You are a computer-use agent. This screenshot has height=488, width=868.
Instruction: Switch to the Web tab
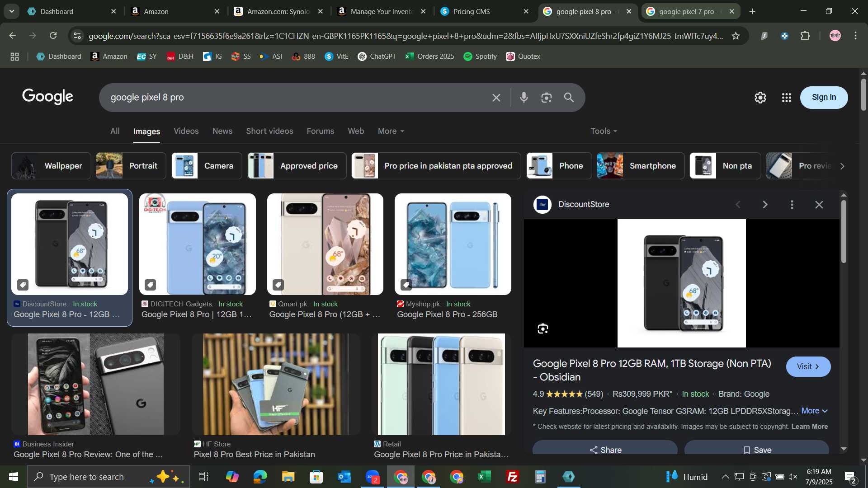[356, 131]
